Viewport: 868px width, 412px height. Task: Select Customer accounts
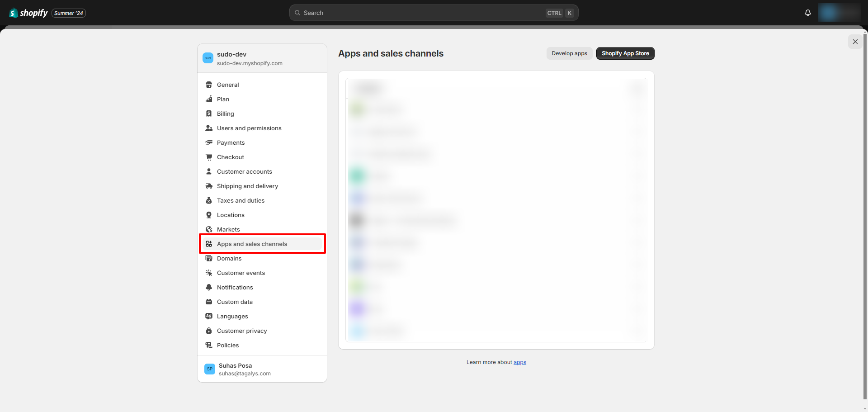(x=262, y=171)
